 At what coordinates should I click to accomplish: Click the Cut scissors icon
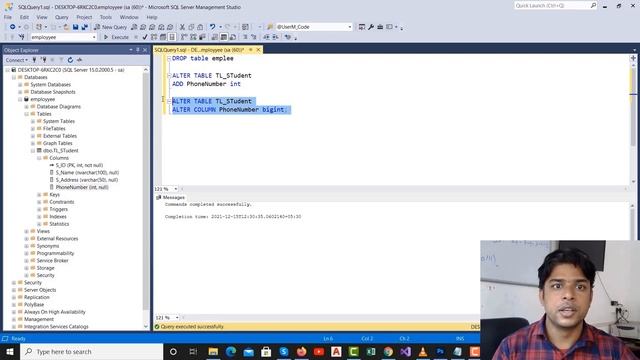(182, 27)
